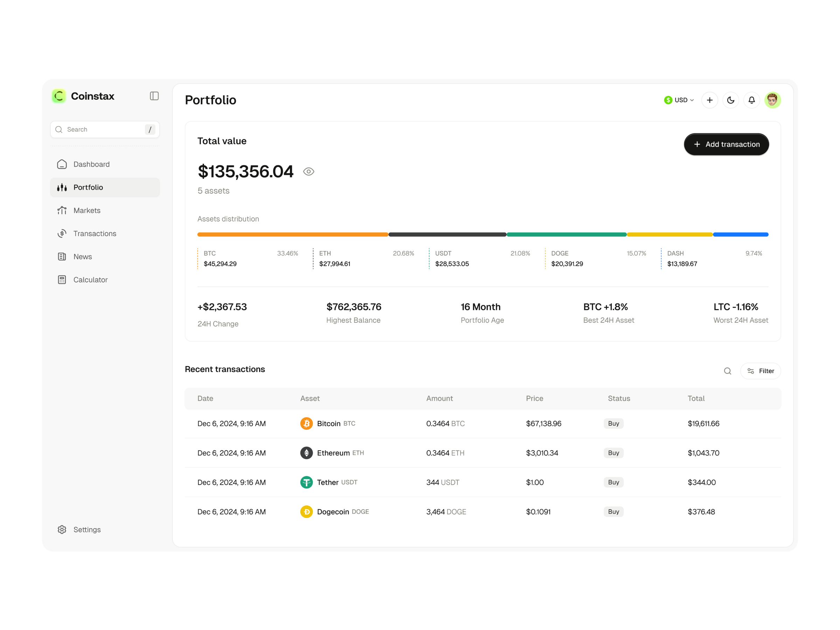Open the Markets section from sidebar
840x630 pixels.
coord(87,210)
